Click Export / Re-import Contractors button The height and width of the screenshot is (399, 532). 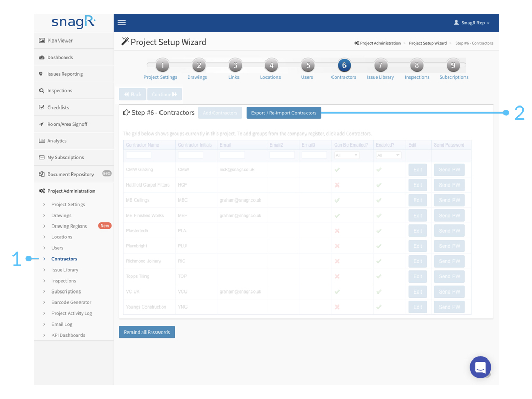coord(284,113)
